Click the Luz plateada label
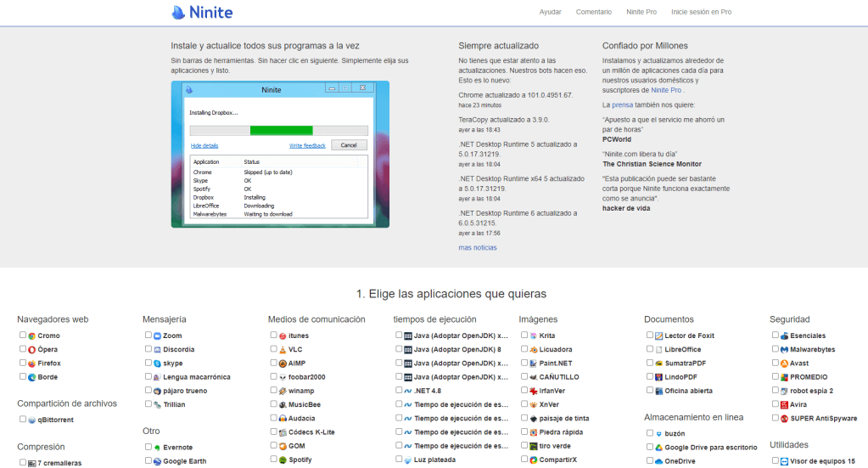 [434, 460]
